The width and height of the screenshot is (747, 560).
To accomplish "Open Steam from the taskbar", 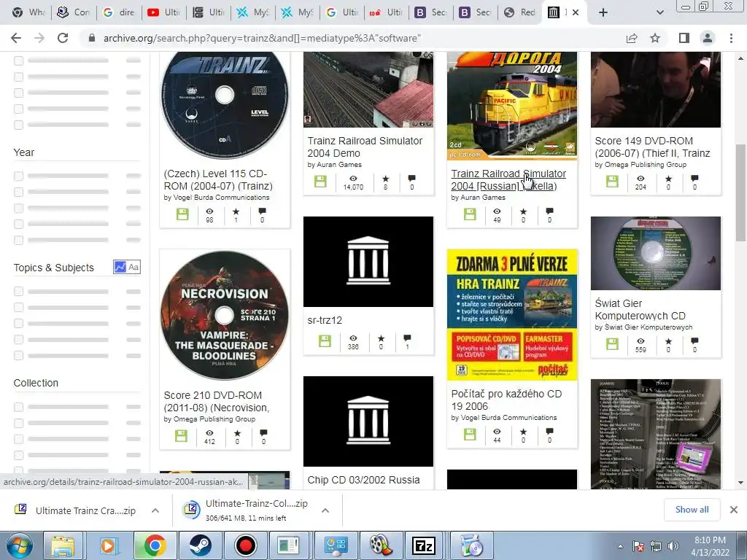I will click(x=201, y=545).
